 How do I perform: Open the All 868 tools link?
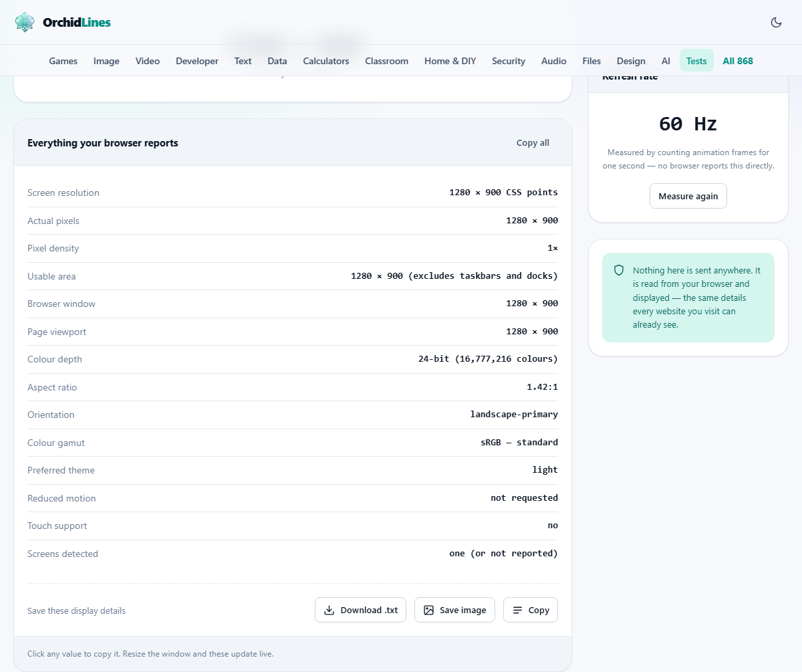[738, 61]
